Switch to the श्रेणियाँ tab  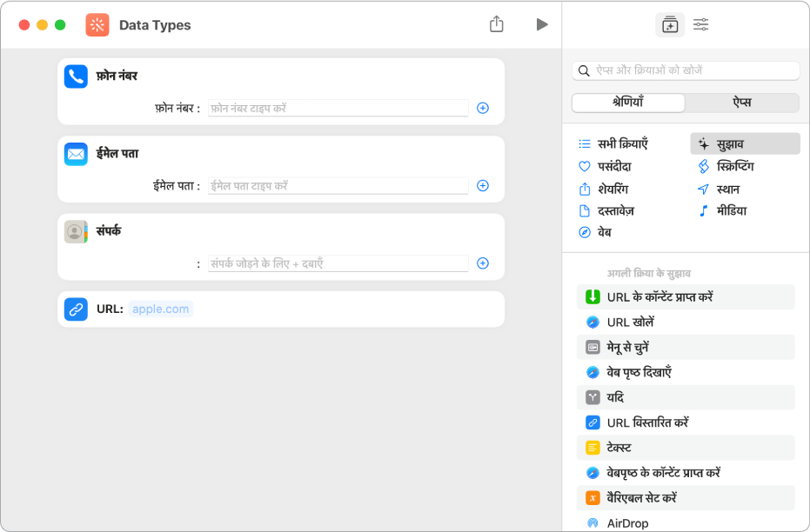coord(628,103)
